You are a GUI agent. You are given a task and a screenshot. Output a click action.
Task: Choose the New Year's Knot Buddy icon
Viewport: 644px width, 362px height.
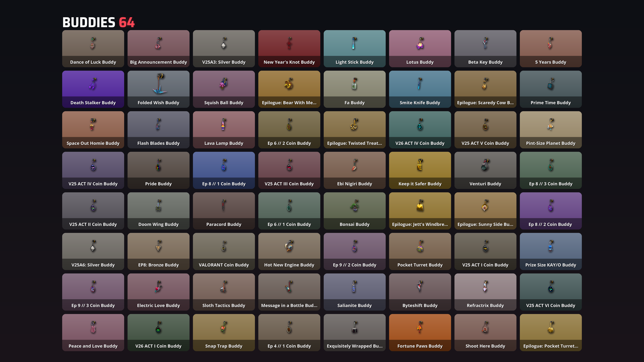(289, 43)
